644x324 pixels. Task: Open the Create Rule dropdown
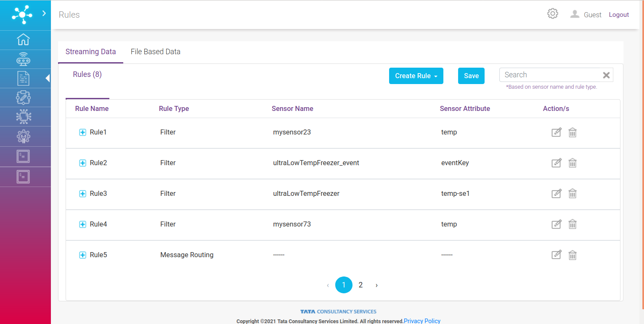pos(416,76)
